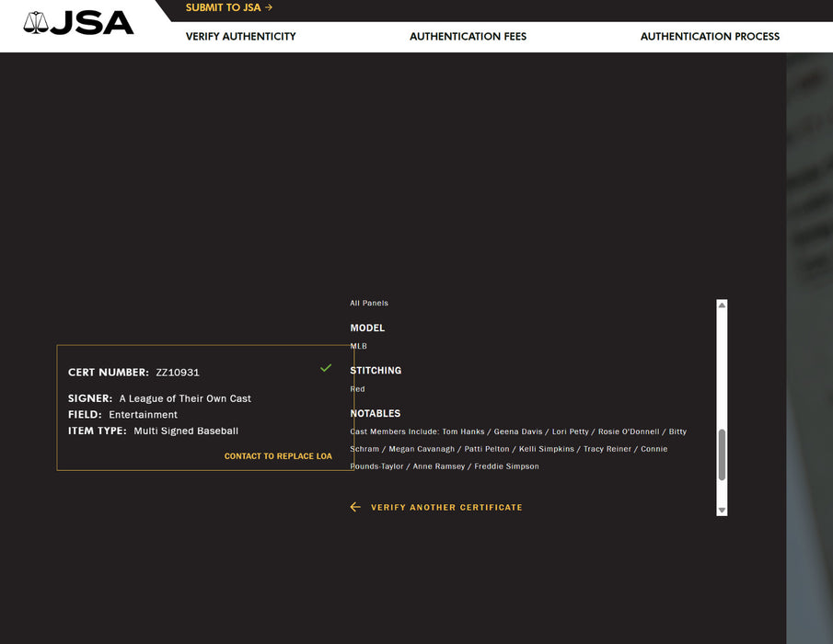Screen dimensions: 833x644
Task: Click the details panel scrollbar thumb
Action: click(722, 455)
